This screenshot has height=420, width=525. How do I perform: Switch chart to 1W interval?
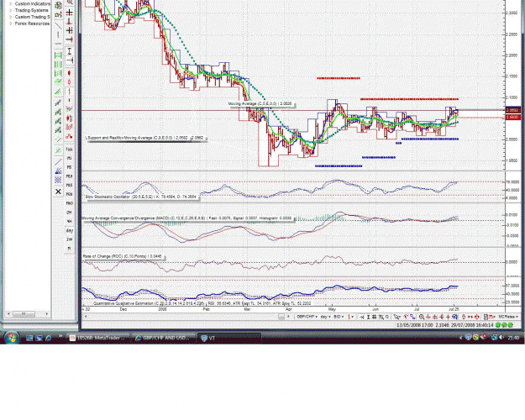click(x=70, y=239)
